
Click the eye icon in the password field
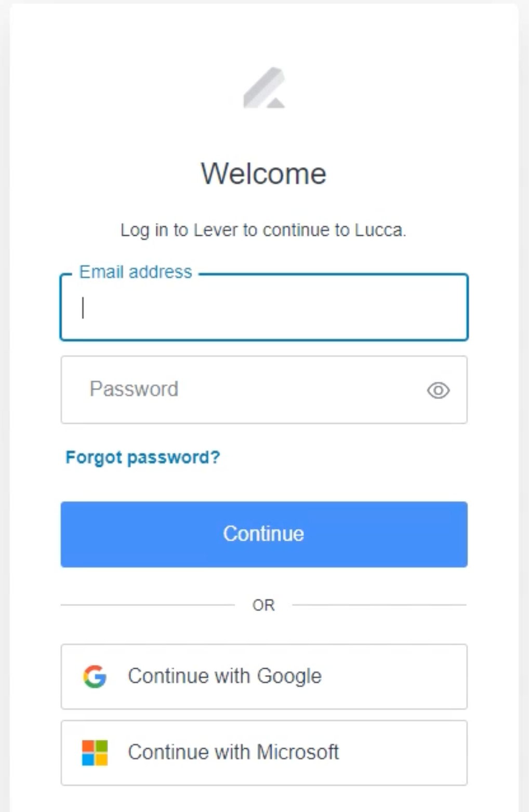point(438,390)
